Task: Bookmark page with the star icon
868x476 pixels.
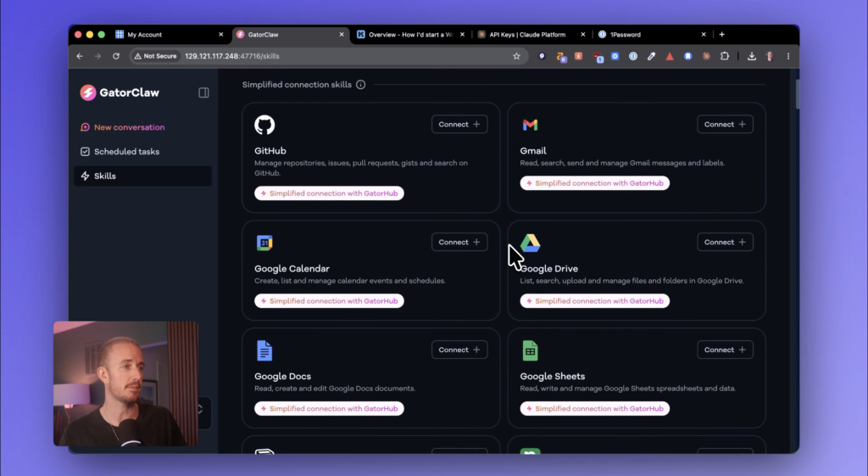Action: tap(516, 56)
